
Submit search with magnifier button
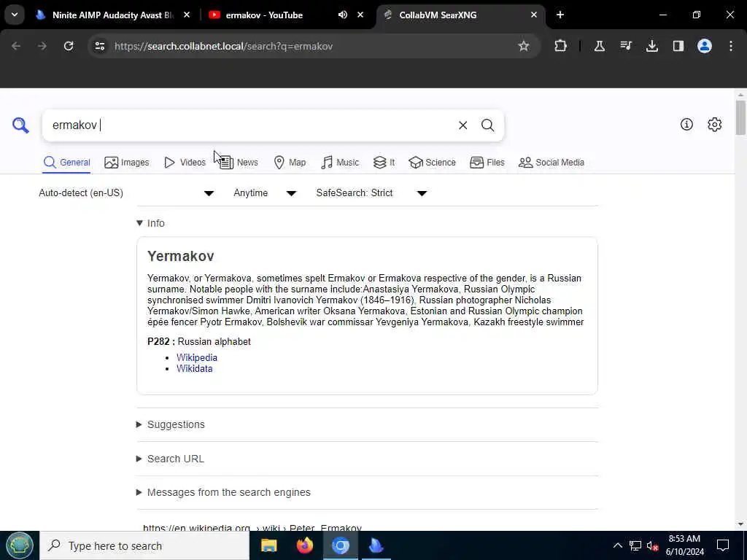point(487,125)
